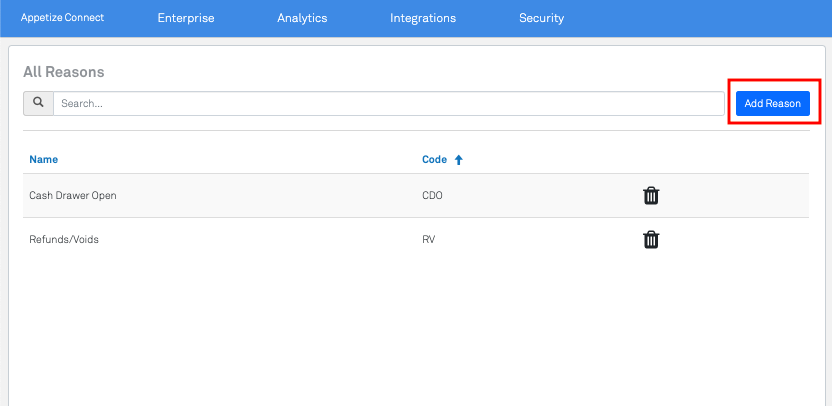Click the Appetize Connect logo link
Screen dimensions: 832x406
62,18
